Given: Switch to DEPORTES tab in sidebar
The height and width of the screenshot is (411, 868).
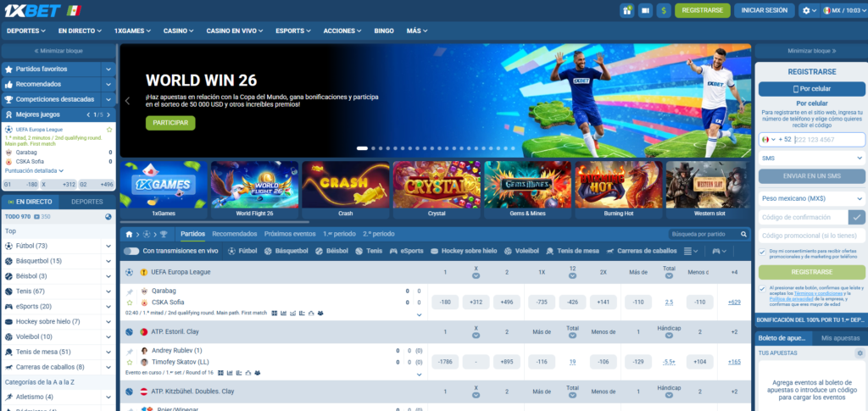Looking at the screenshot, I should [x=87, y=202].
